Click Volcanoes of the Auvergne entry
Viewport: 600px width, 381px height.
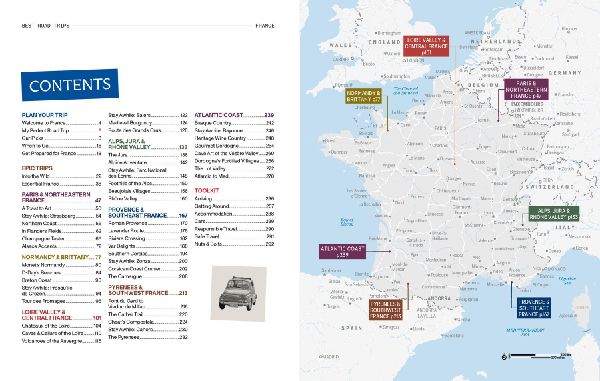(x=62, y=341)
